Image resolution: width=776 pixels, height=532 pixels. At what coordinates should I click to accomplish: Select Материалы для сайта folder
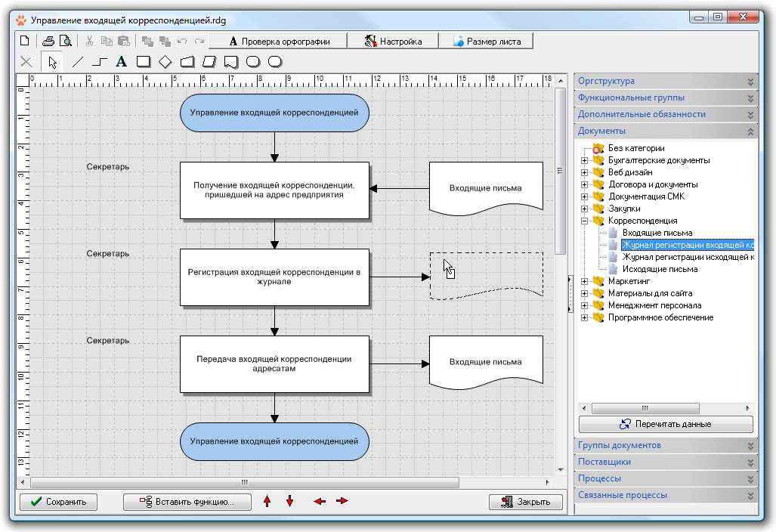[650, 293]
